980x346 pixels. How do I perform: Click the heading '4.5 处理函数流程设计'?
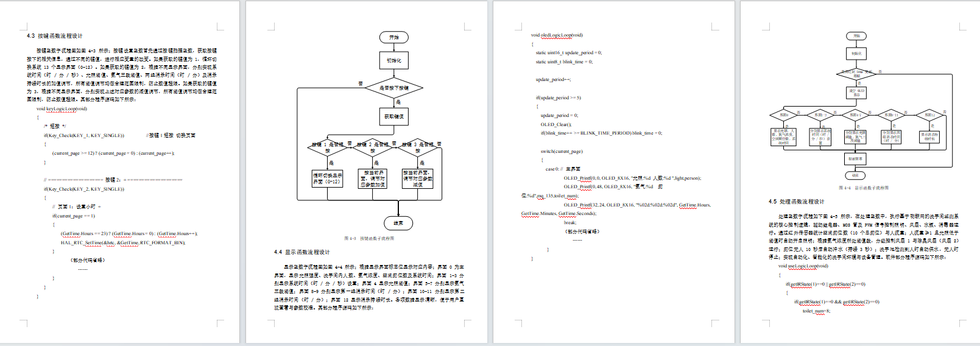pyautogui.click(x=797, y=202)
